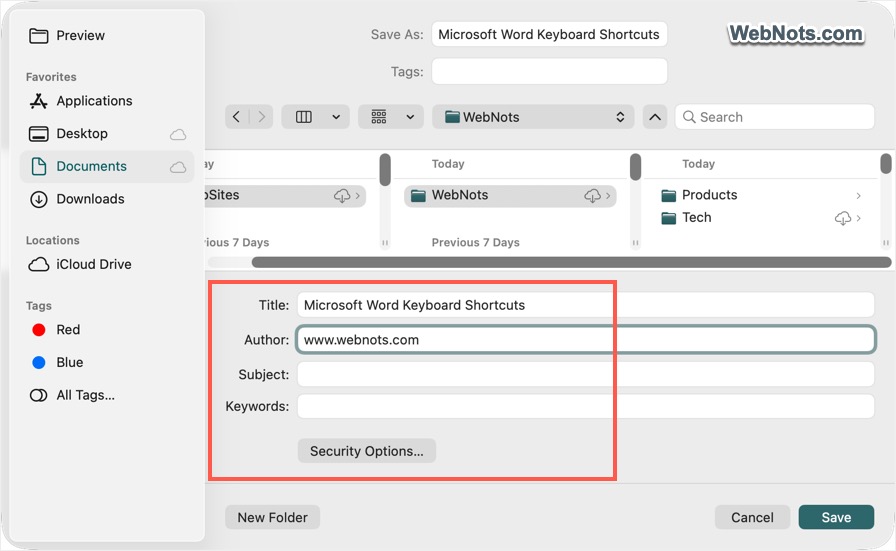Viewport: 896px width, 551px height.
Task: Select Documents in the sidebar
Action: tap(107, 166)
